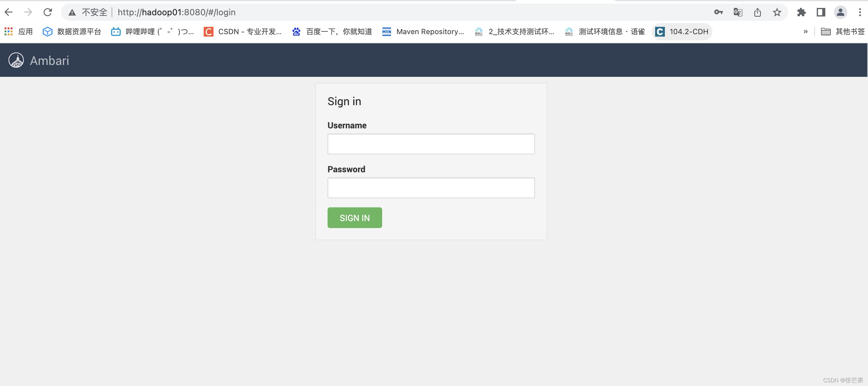
Task: Click the Ambari title text
Action: pos(49,61)
